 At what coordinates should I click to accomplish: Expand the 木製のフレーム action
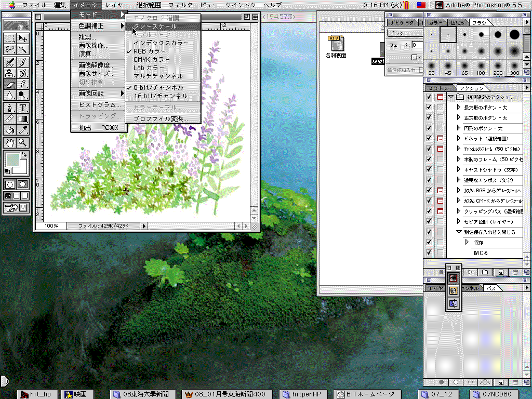(459, 159)
